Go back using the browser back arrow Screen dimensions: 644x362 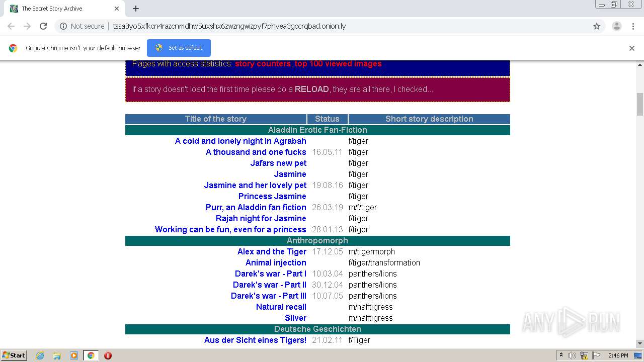11,26
